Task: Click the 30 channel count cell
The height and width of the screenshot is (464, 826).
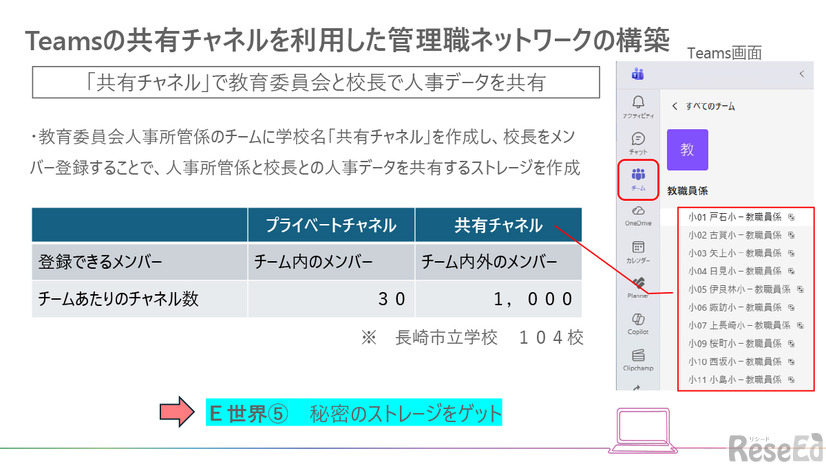Action: click(x=331, y=299)
